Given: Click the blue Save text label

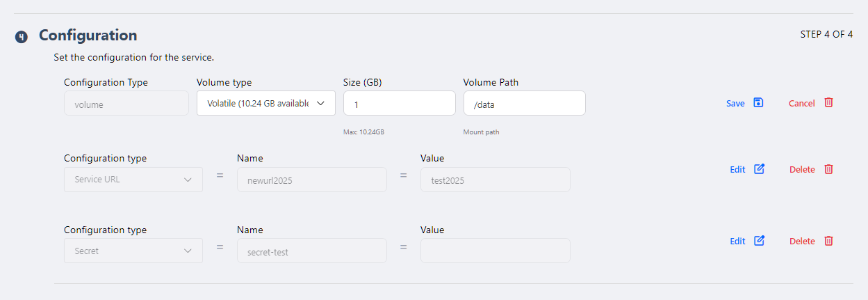Looking at the screenshot, I should point(735,104).
